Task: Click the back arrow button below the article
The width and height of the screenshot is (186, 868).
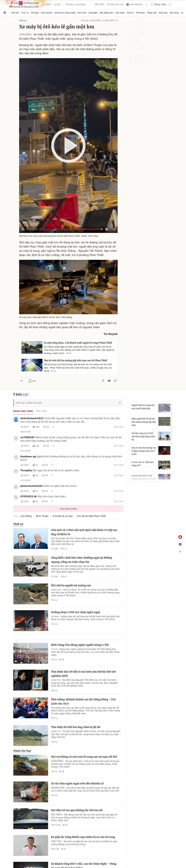Action: tap(22, 381)
